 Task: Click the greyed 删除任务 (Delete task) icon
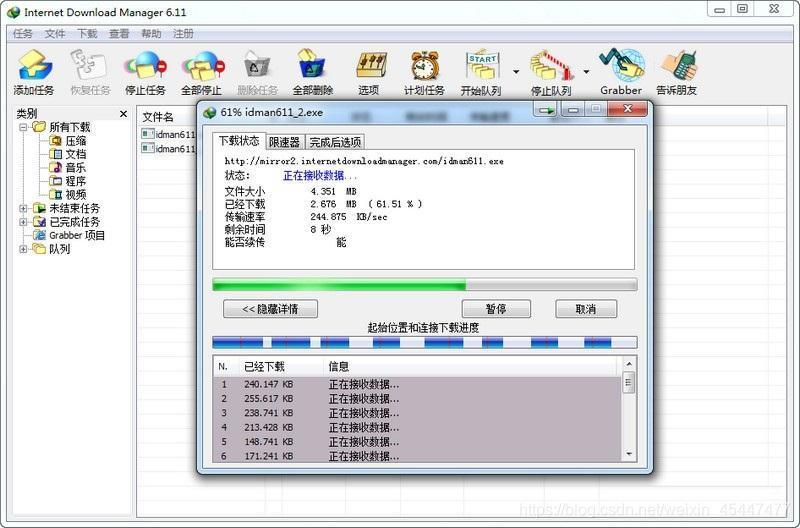click(x=257, y=72)
